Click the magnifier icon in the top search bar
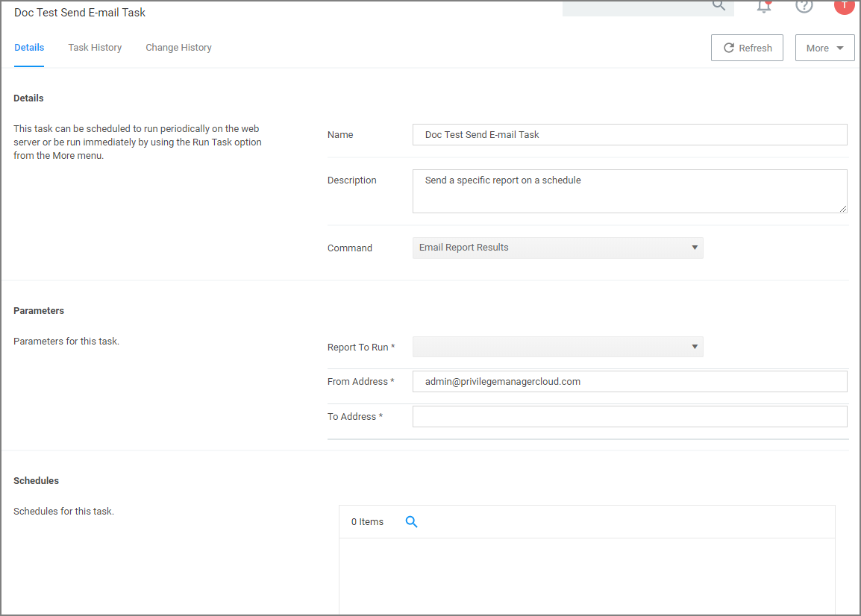The image size is (861, 616). coord(718,4)
